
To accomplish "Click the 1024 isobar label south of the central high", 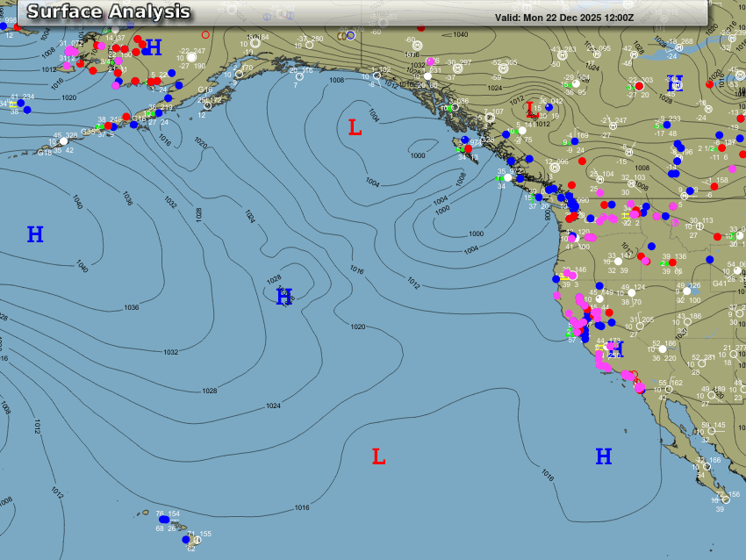I will [x=273, y=406].
